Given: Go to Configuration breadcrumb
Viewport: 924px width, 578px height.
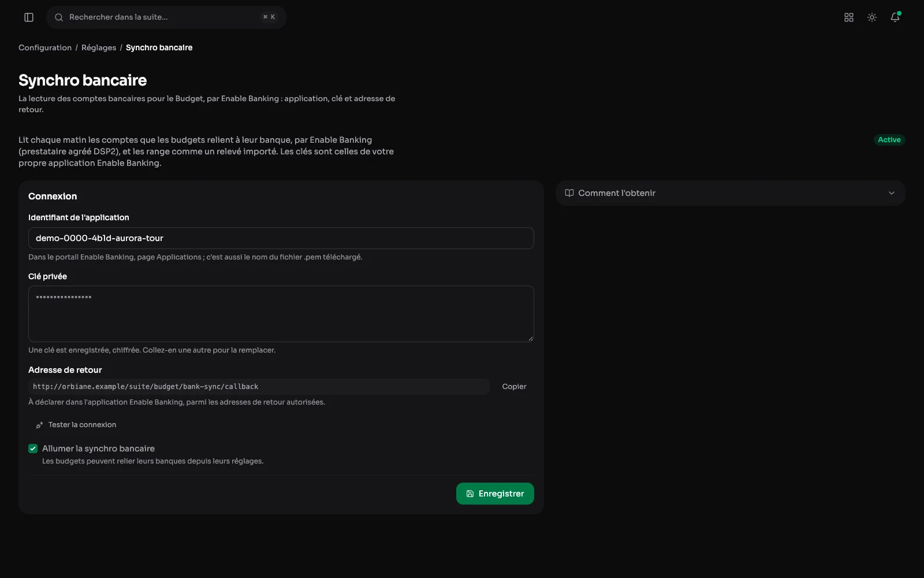Looking at the screenshot, I should (x=45, y=47).
